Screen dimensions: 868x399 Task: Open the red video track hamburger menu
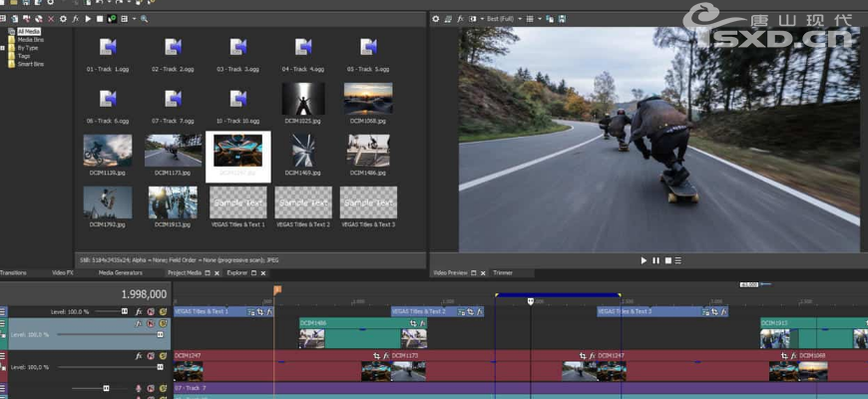pyautogui.click(x=3, y=356)
